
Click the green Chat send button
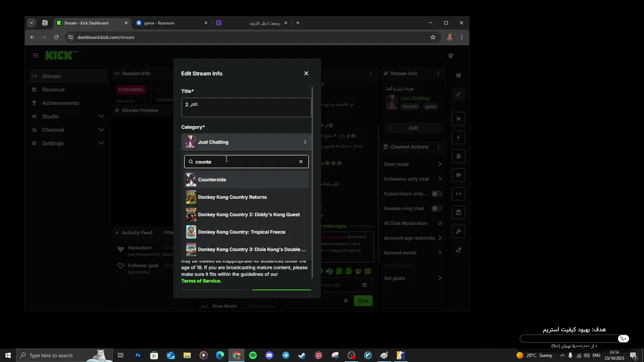(363, 301)
